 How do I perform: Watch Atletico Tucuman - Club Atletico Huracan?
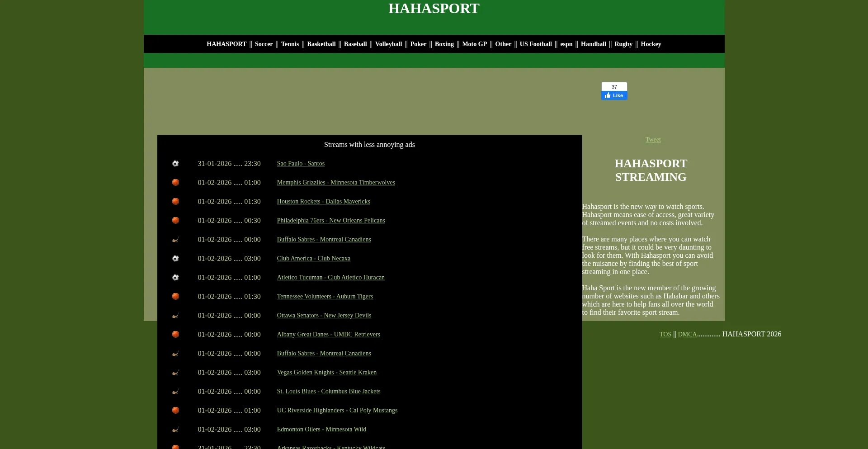point(331,278)
